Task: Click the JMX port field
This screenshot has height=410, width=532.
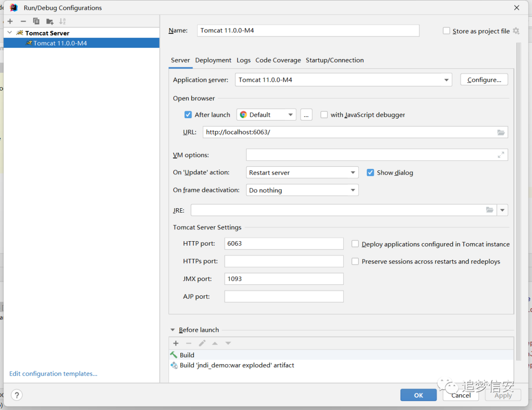Action: 284,279
